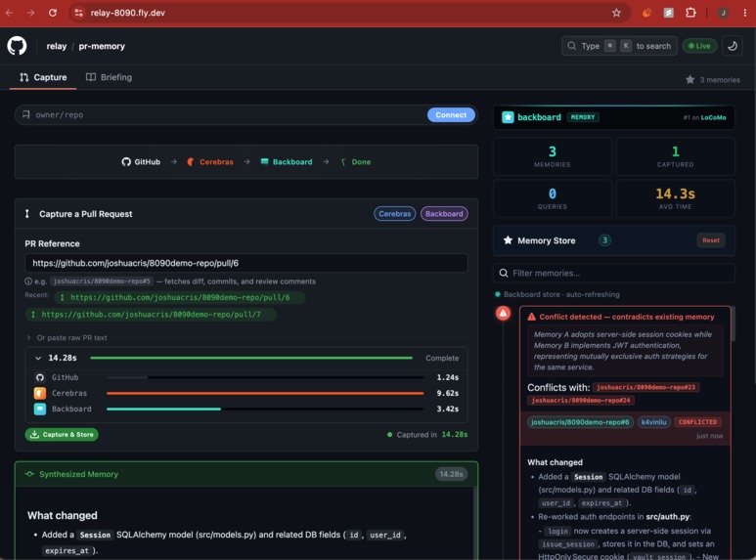756x560 pixels.
Task: Click the MEMORY tag next to backboard
Action: tap(583, 117)
